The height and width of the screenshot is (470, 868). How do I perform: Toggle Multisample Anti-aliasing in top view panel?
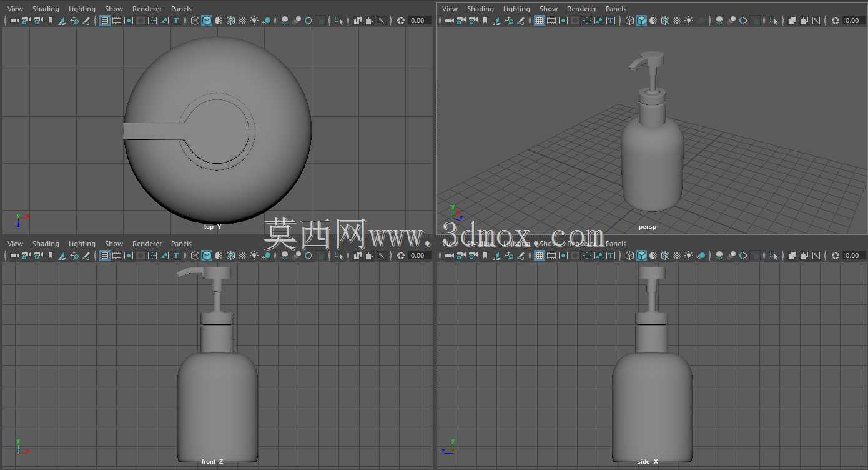[308, 21]
